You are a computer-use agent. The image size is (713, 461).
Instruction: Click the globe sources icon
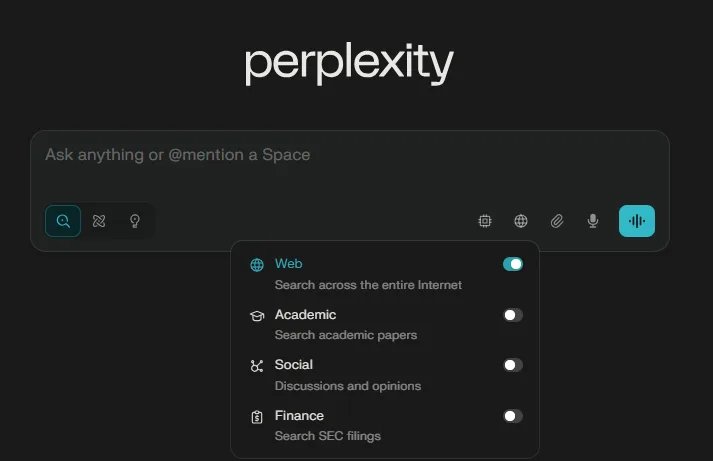point(521,221)
